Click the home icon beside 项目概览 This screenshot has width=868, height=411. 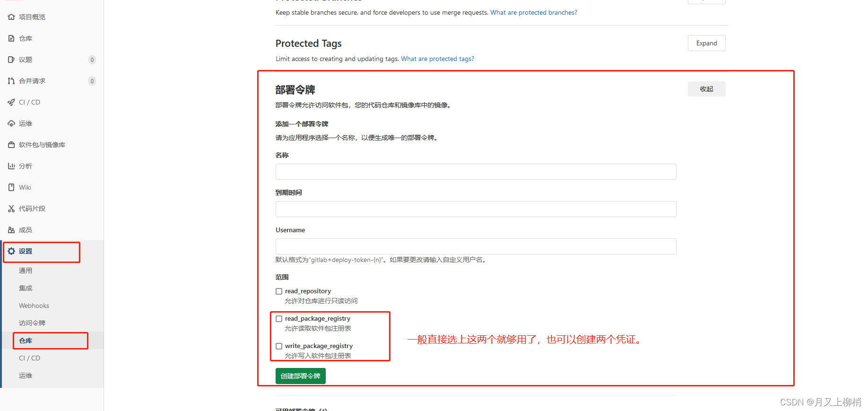[11, 17]
